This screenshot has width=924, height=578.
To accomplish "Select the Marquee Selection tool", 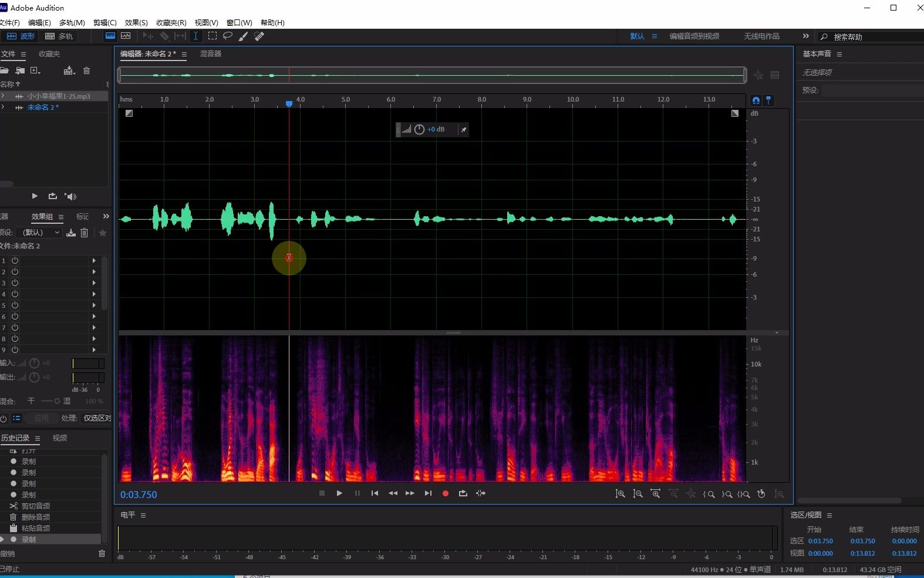I will coord(213,36).
